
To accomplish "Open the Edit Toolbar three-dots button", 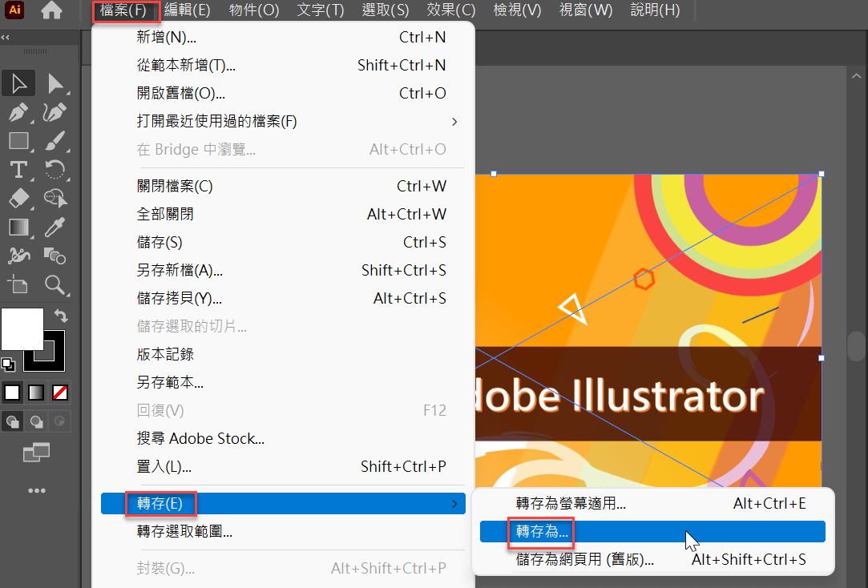I will 37,490.
